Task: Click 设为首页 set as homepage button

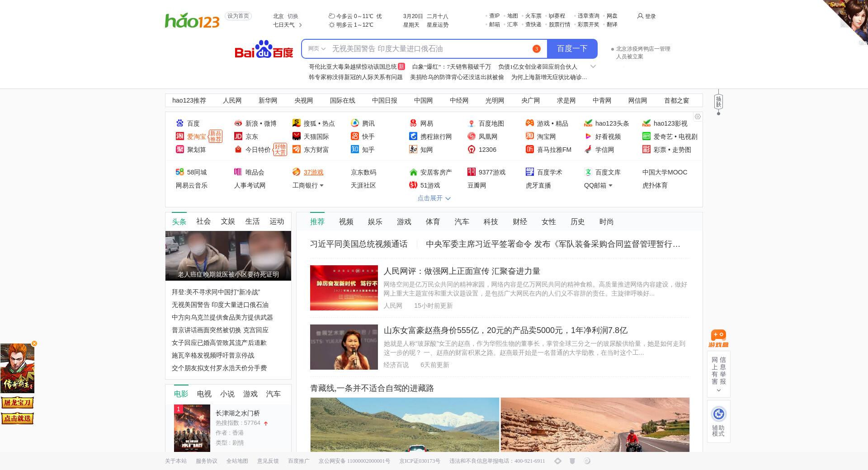Action: tap(238, 16)
